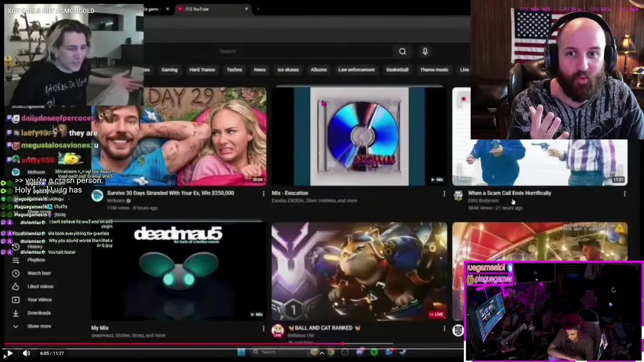This screenshot has width=644, height=362.
Task: Select the Ice skates category chip
Action: pos(288,70)
